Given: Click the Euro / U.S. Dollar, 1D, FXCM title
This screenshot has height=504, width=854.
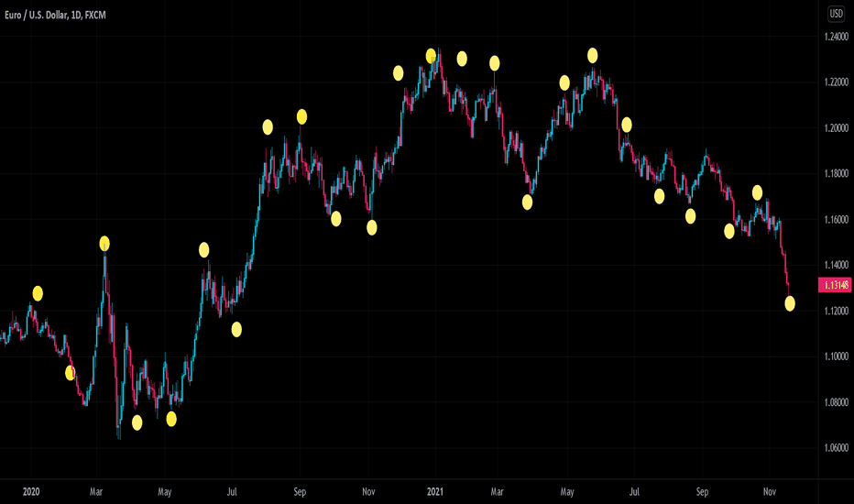Looking at the screenshot, I should (x=55, y=16).
